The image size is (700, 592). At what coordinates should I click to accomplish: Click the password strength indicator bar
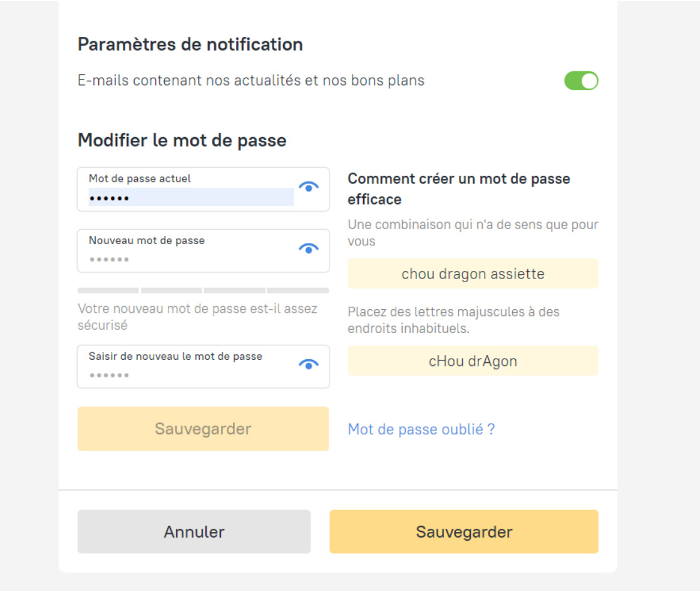(x=203, y=290)
